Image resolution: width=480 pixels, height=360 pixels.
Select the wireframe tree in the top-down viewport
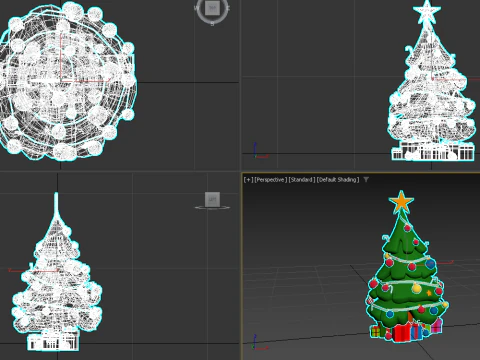[x=67, y=82]
